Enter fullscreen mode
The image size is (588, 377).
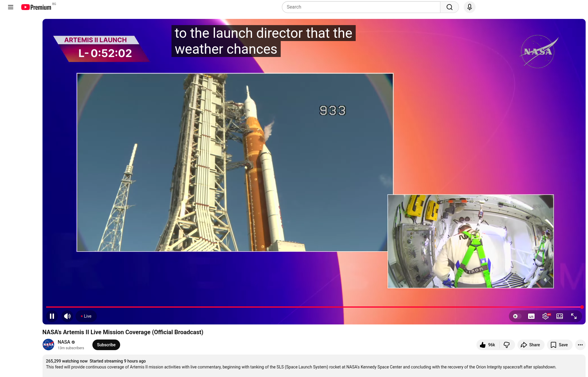(574, 316)
